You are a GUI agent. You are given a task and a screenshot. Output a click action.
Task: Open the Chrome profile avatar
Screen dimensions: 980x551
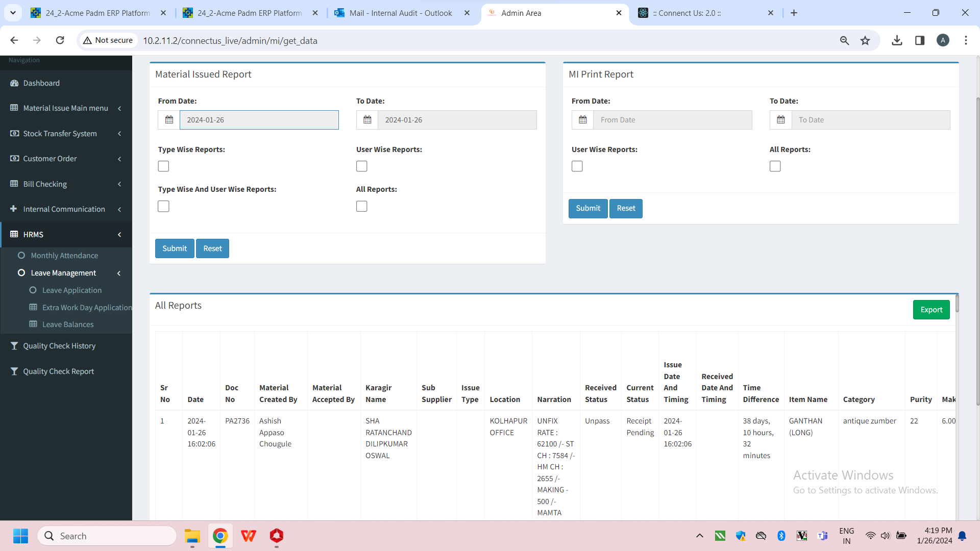pyautogui.click(x=943, y=40)
